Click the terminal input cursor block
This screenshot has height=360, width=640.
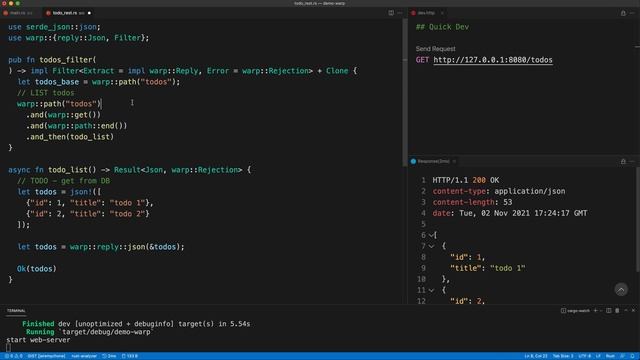[x=8, y=347]
